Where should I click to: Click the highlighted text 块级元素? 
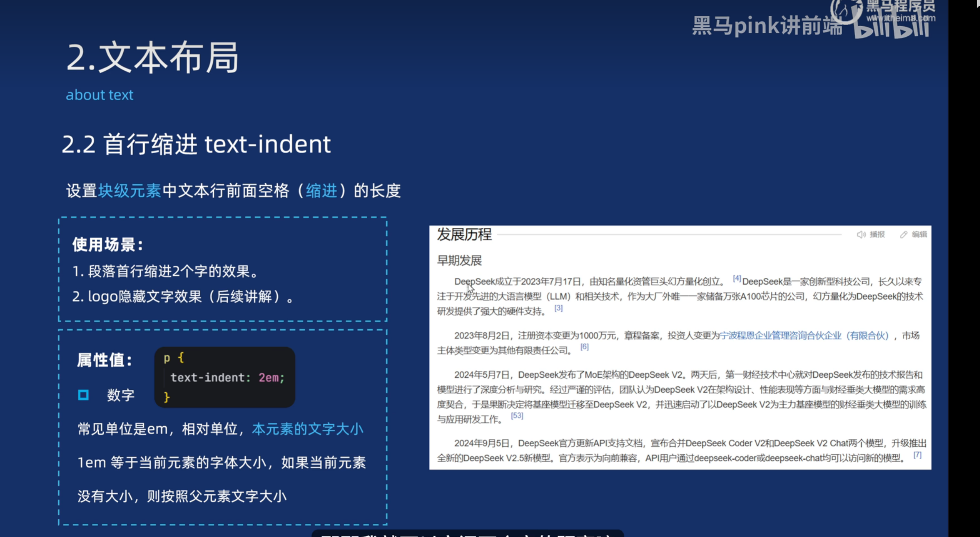click(129, 191)
